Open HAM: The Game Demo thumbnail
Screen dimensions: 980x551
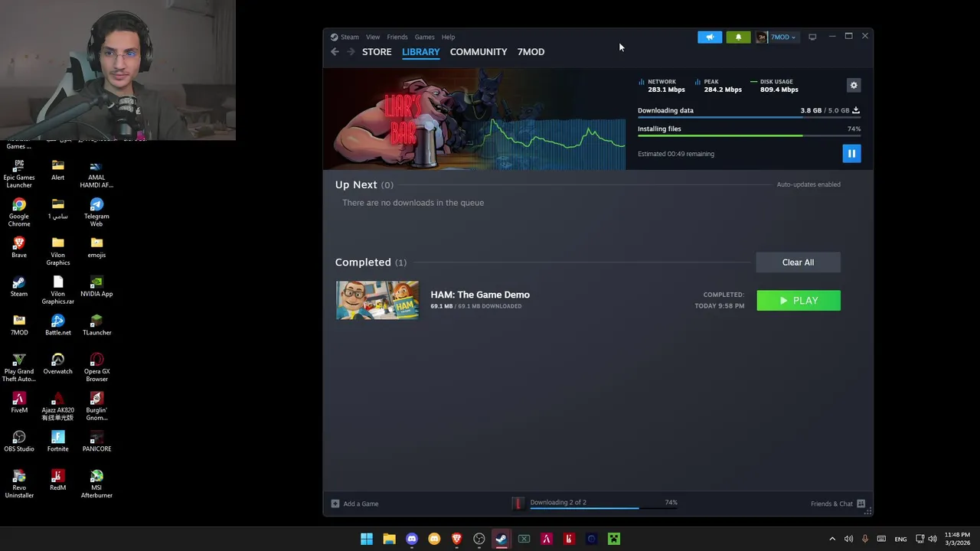[377, 300]
